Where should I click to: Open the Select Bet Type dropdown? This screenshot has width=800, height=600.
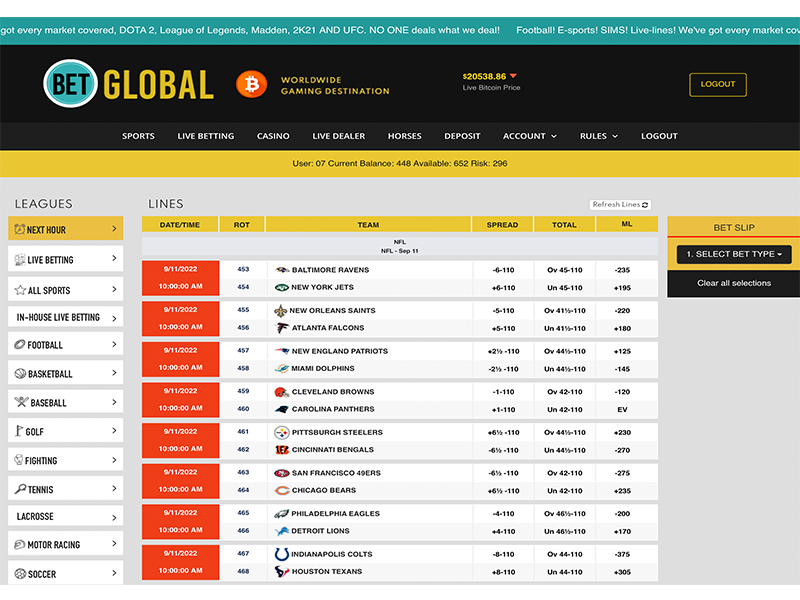tap(734, 254)
